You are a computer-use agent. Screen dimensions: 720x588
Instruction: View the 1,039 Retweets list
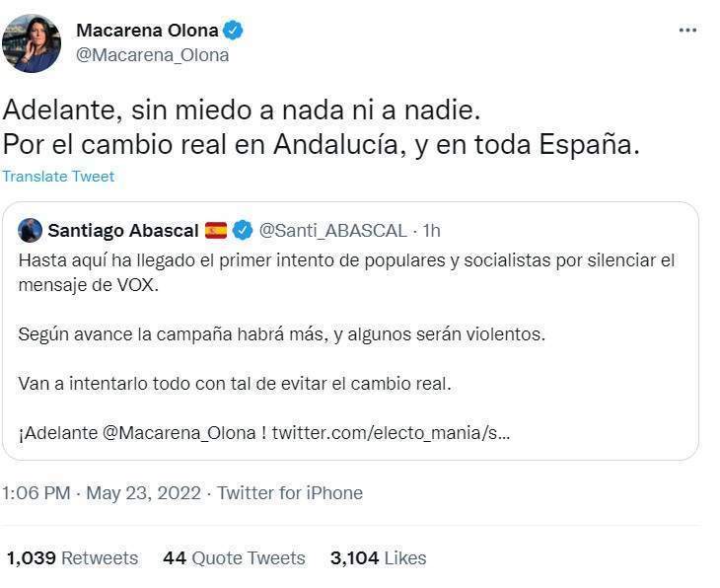coord(72,558)
